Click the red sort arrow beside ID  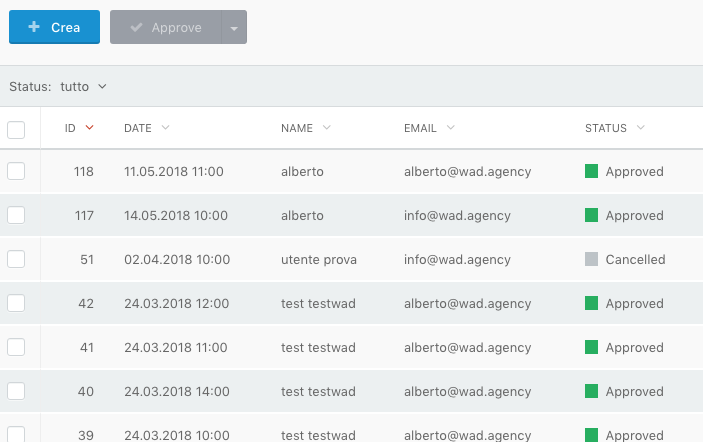[x=90, y=128]
